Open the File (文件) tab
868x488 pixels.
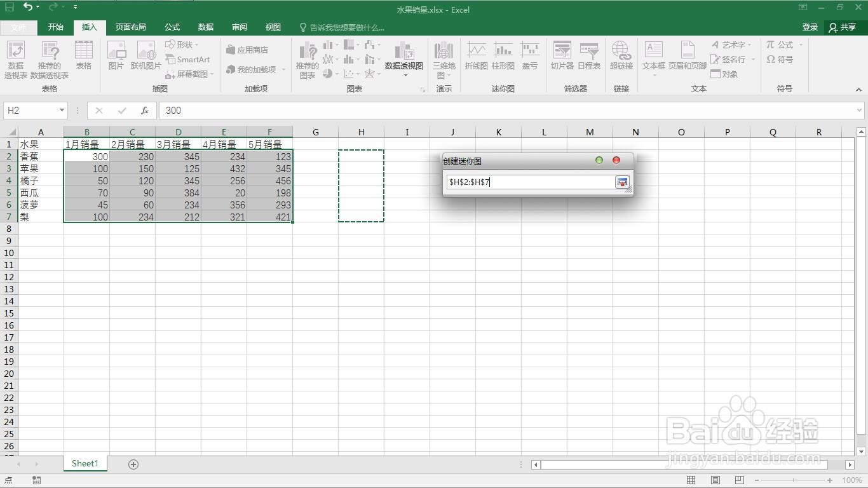[x=18, y=27]
